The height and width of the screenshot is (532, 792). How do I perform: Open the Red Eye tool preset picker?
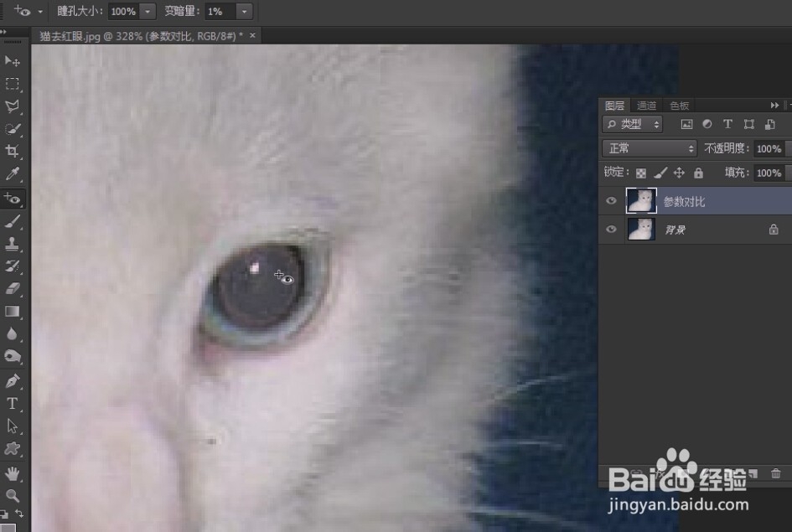tap(40, 11)
